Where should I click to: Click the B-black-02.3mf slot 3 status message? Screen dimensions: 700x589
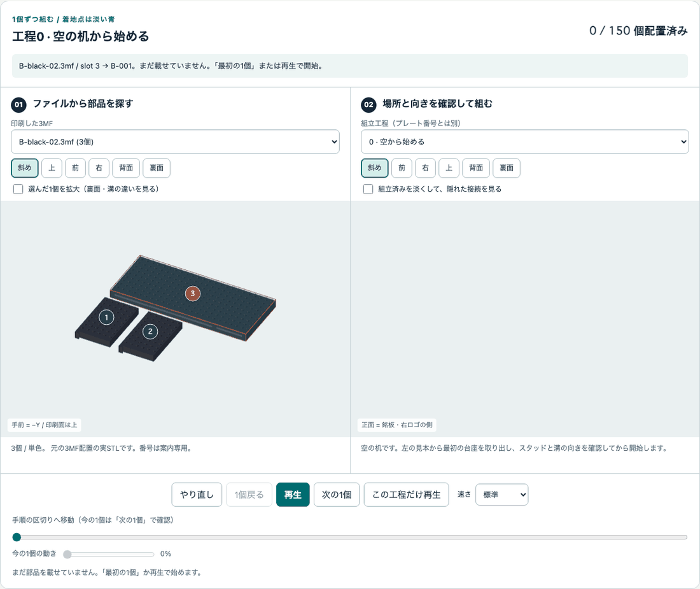click(349, 66)
